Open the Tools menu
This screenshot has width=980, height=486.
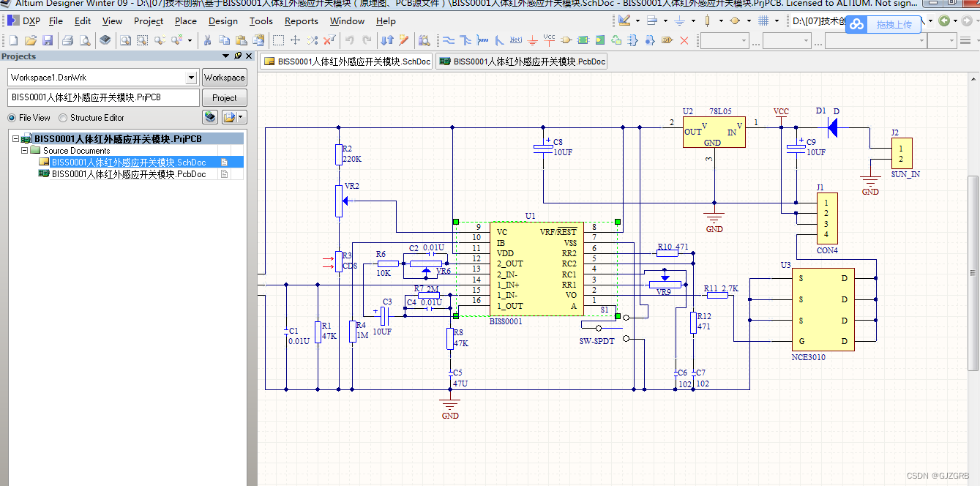pyautogui.click(x=261, y=20)
